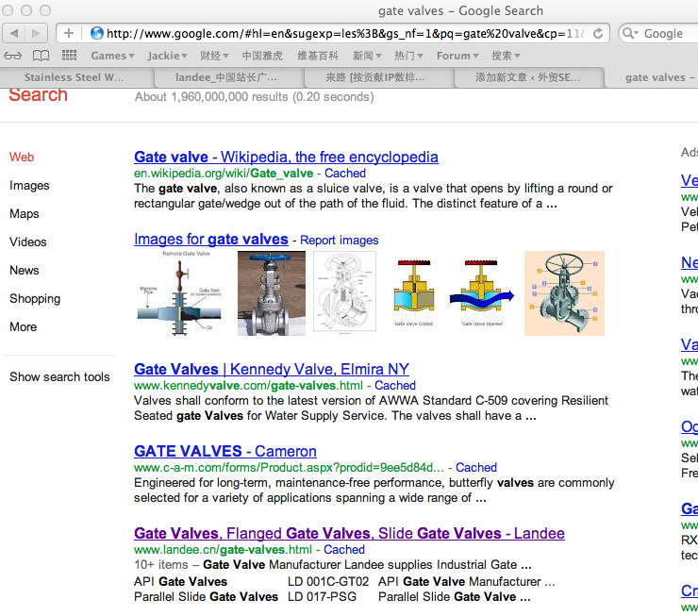Select the Shopping search filter
This screenshot has width=698, height=616.
tap(35, 299)
